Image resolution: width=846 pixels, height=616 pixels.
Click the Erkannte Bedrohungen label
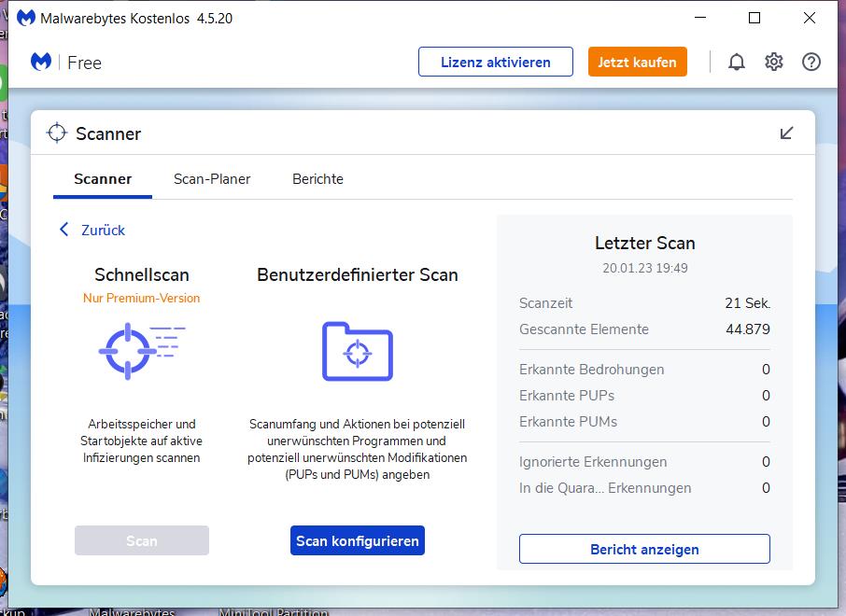591,370
